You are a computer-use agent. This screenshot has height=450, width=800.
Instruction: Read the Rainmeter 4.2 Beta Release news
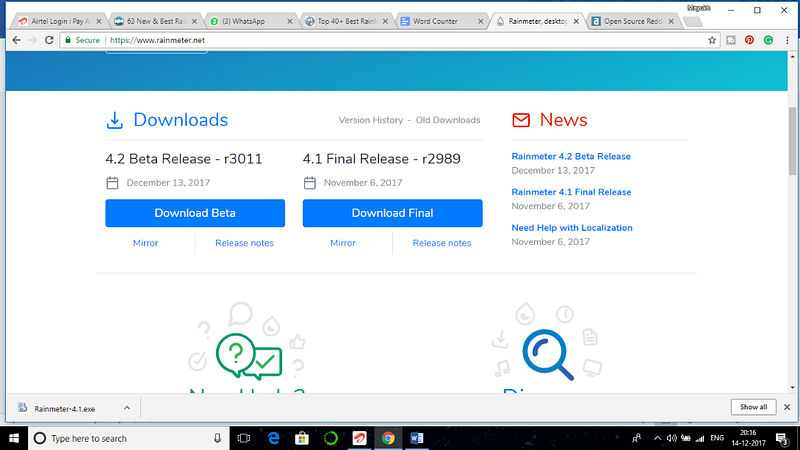pos(571,157)
